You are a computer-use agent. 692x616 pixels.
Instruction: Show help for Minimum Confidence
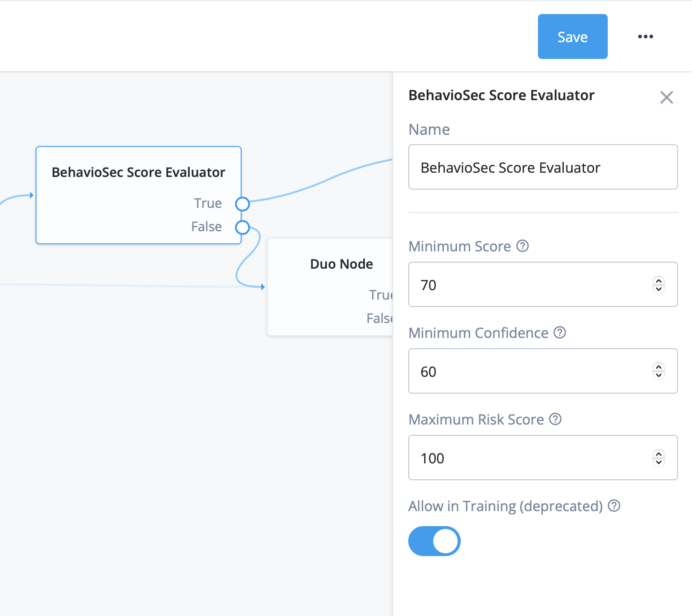coord(560,332)
